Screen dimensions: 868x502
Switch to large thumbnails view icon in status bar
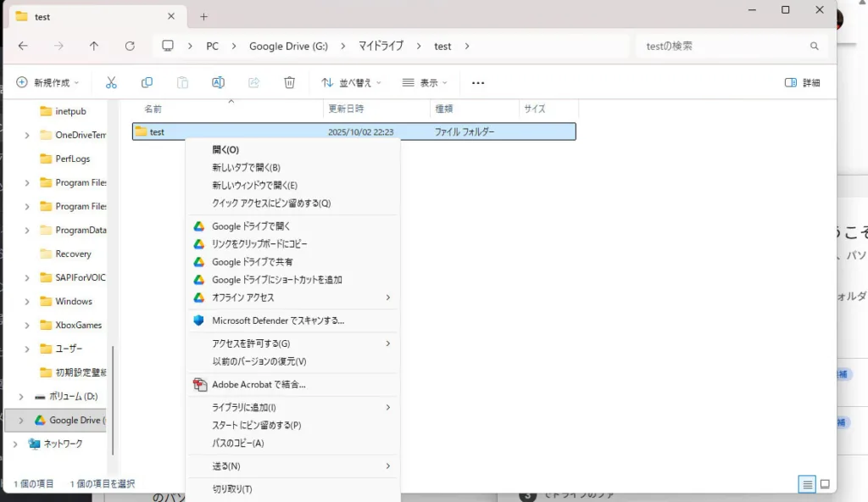click(x=825, y=484)
